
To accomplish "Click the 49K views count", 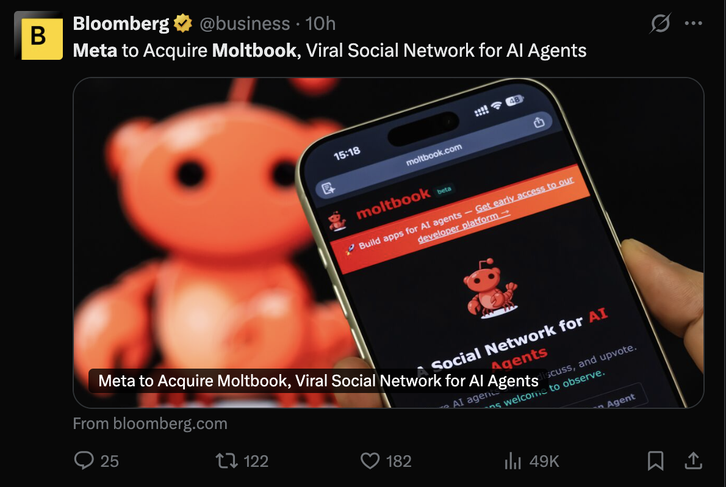I will (x=544, y=461).
